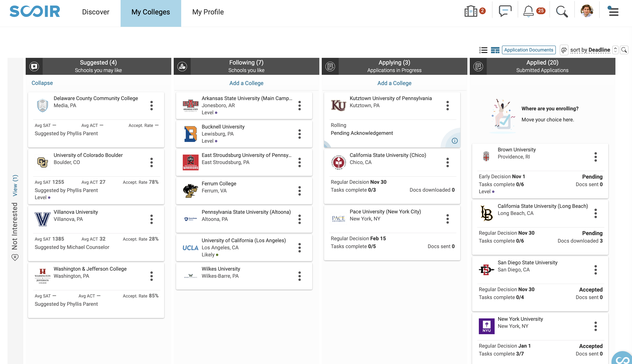Viewport: 632px width, 364px height.
Task: Change the sort by Deadline stepper
Action: point(615,50)
